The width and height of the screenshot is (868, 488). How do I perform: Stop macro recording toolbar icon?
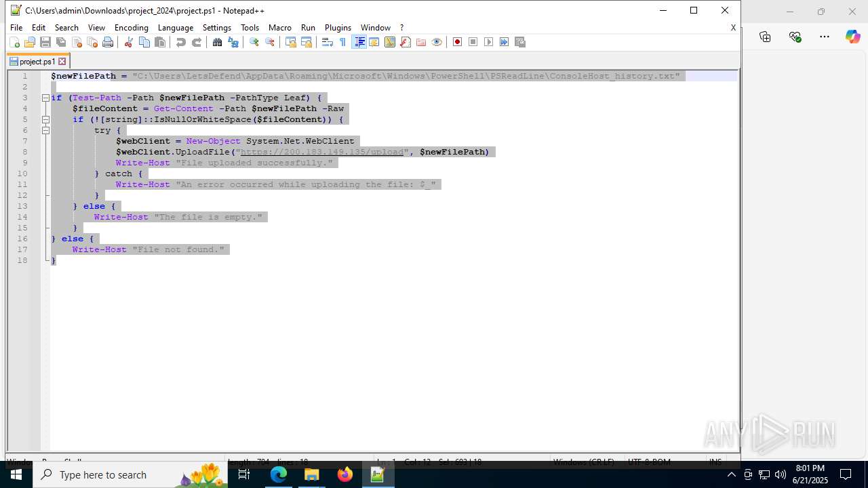(473, 42)
